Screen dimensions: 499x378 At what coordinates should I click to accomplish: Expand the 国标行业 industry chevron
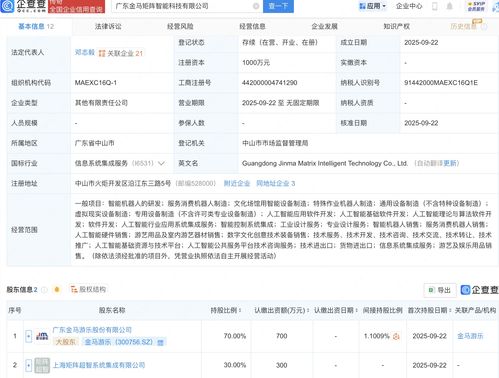coord(161,163)
